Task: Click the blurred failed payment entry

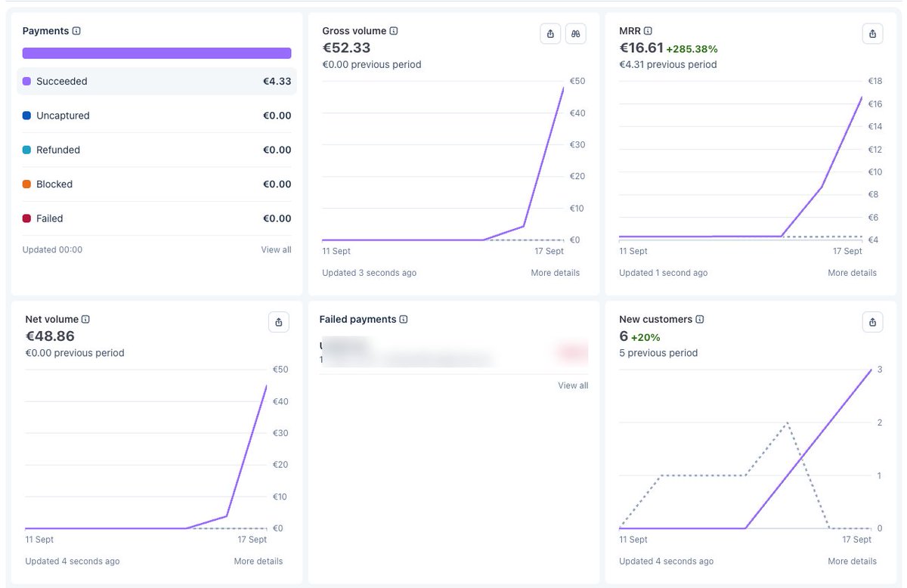Action: click(453, 352)
